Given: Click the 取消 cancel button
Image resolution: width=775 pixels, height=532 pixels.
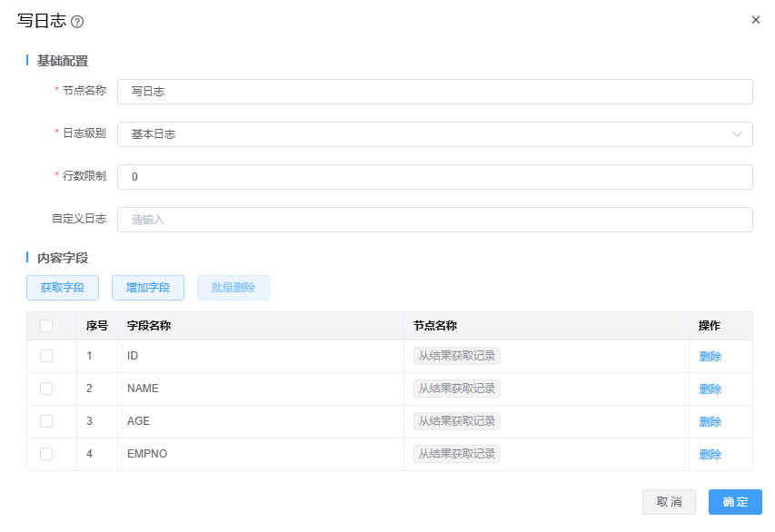Looking at the screenshot, I should click(x=669, y=501).
